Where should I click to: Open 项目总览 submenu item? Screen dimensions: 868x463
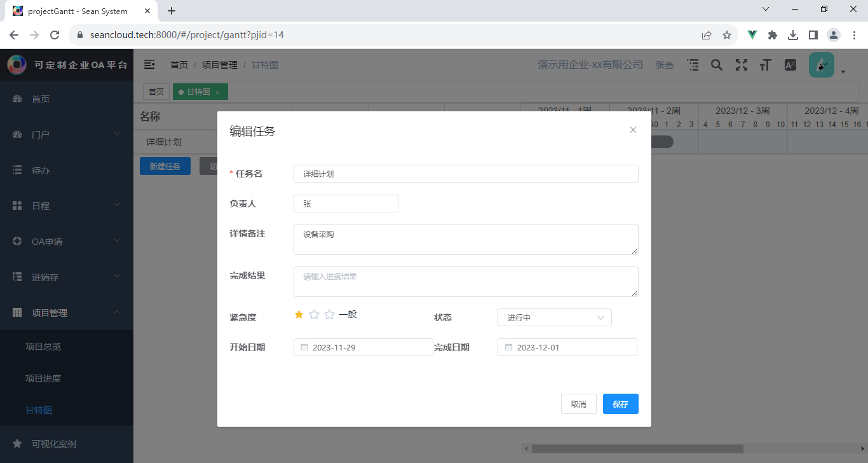point(67,347)
